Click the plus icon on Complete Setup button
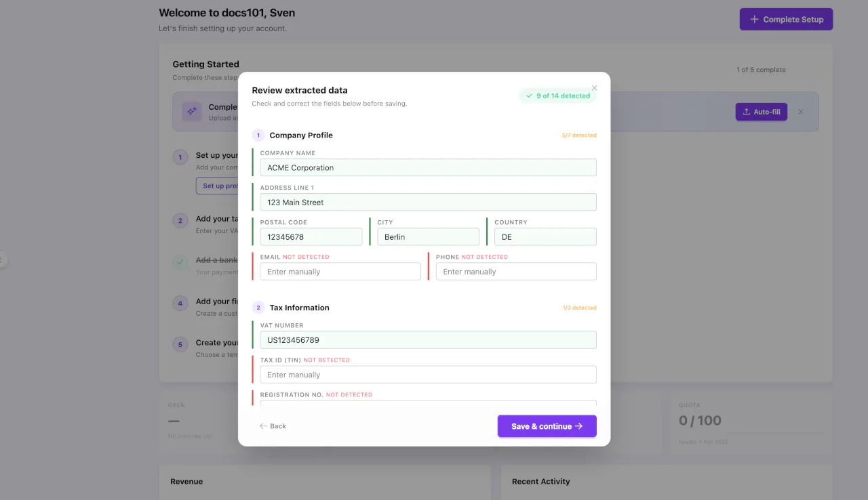Image resolution: width=868 pixels, height=500 pixels. [755, 19]
